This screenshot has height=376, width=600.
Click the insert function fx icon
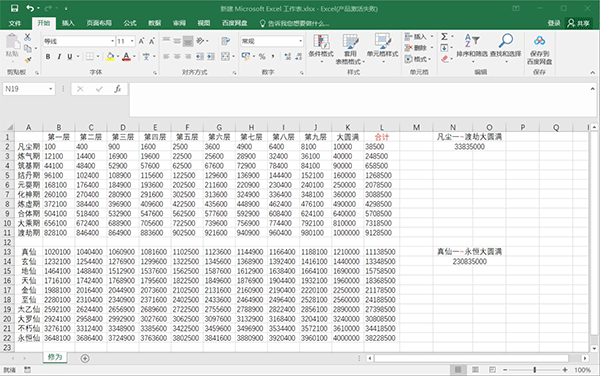[117, 89]
